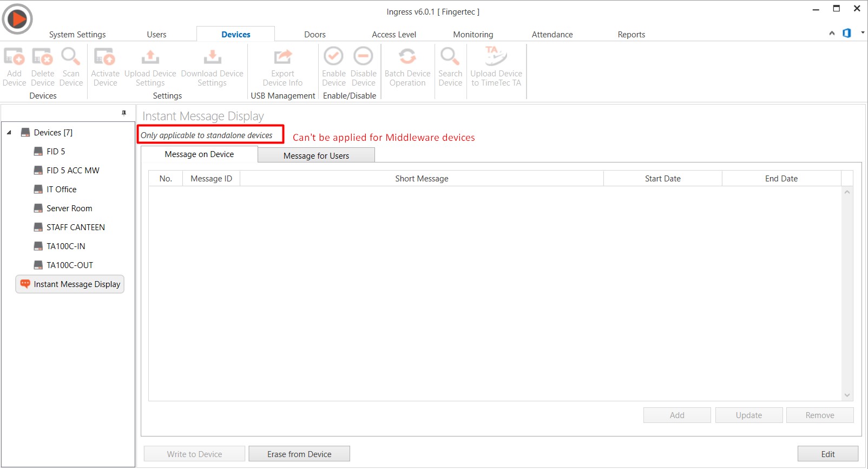868x469 pixels.
Task: Open Upload Device Settings
Action: [150, 57]
